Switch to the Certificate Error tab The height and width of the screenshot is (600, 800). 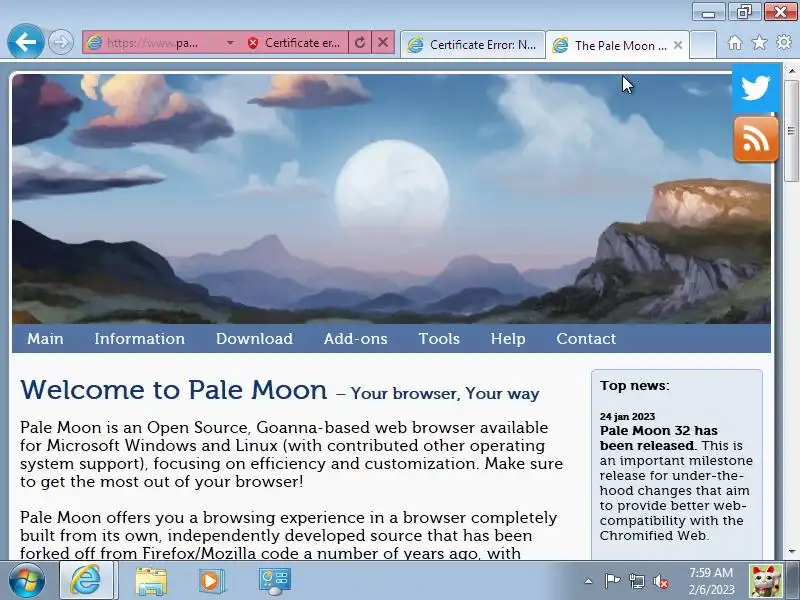(x=473, y=45)
